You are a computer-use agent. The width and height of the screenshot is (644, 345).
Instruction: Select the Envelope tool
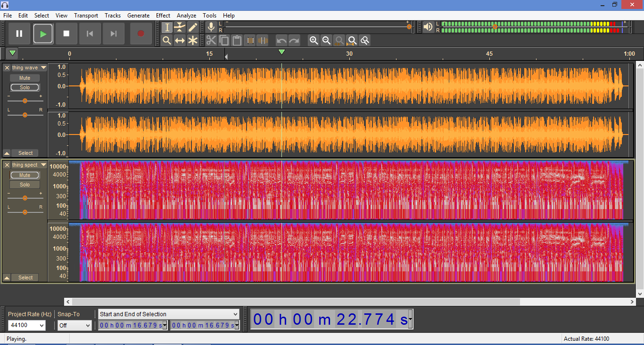(x=180, y=27)
